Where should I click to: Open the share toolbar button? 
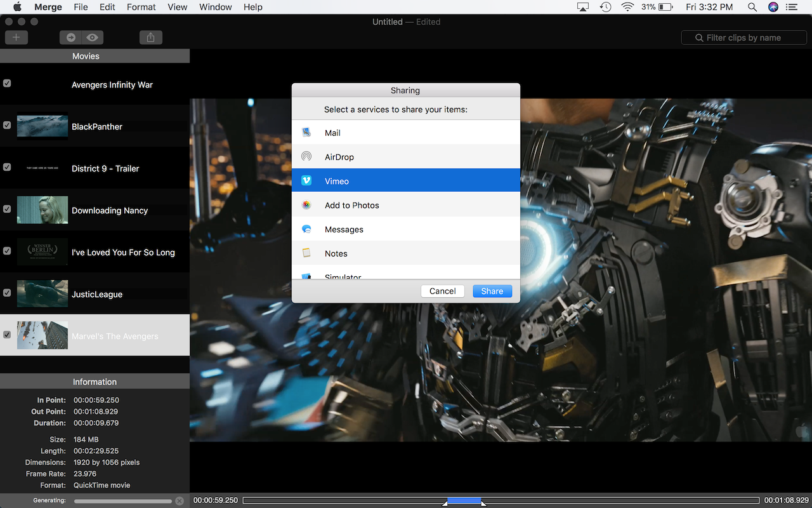[x=150, y=37]
